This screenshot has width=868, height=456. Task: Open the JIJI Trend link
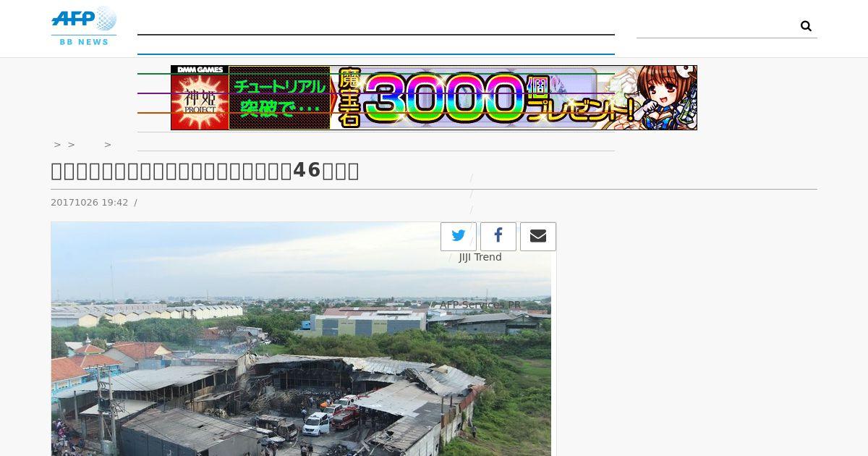[480, 257]
